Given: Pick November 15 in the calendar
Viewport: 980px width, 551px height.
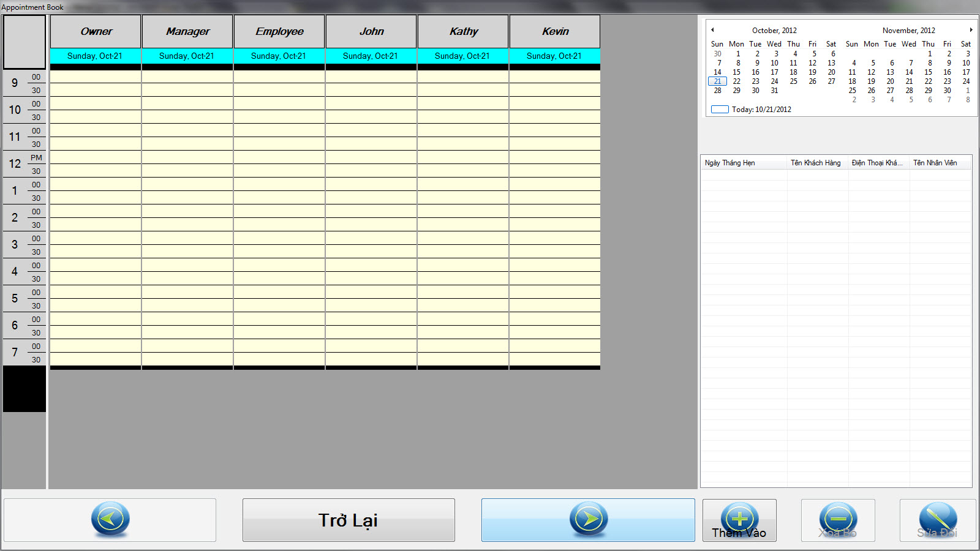Looking at the screenshot, I should coord(928,72).
